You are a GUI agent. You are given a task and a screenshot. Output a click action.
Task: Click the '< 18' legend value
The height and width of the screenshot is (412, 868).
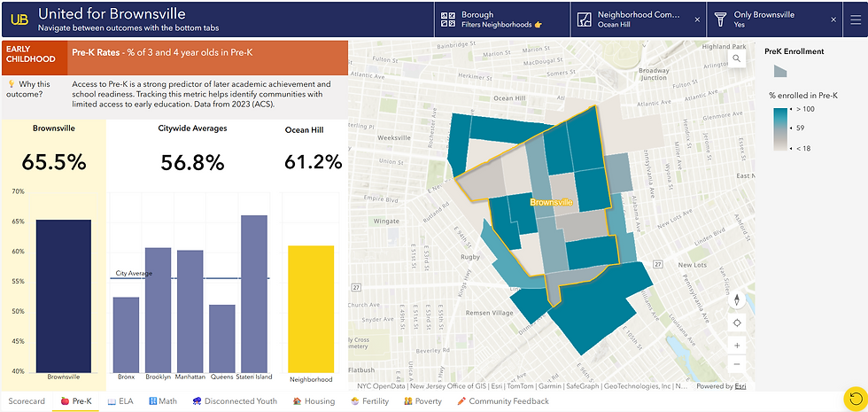click(802, 148)
